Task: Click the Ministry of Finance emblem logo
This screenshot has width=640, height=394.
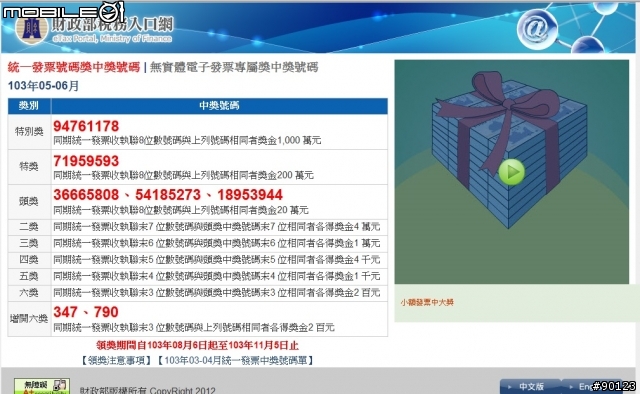Action: (31, 29)
